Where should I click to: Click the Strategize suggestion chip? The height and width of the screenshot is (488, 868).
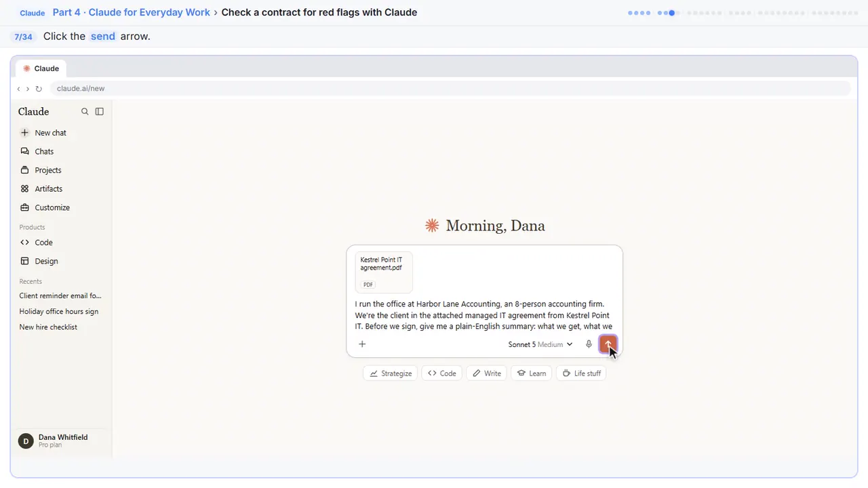tap(391, 373)
